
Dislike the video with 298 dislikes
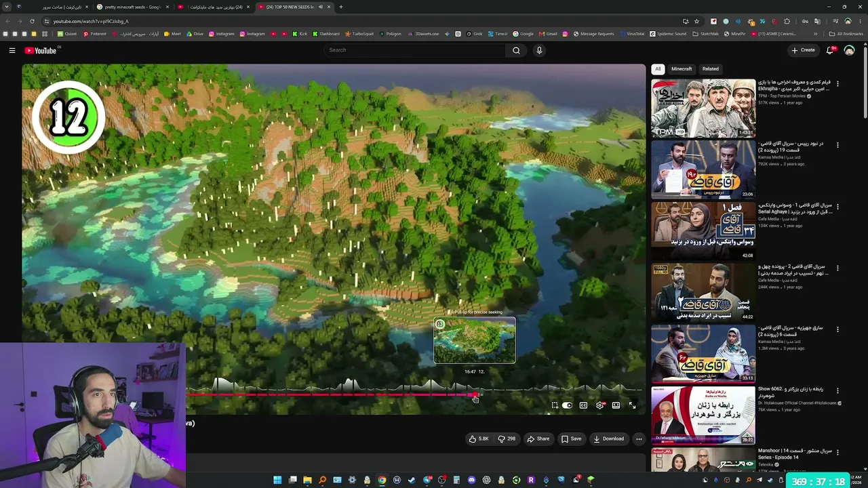(507, 439)
